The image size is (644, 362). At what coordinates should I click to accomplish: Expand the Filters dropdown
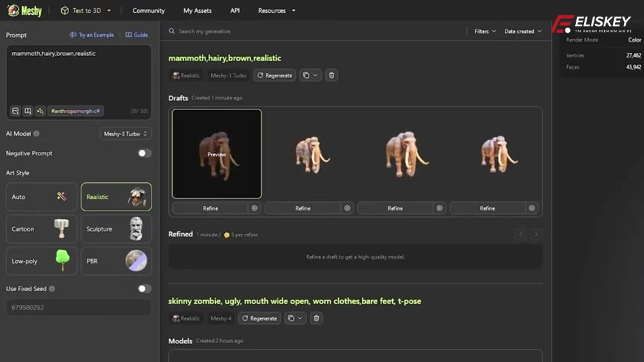(x=485, y=31)
